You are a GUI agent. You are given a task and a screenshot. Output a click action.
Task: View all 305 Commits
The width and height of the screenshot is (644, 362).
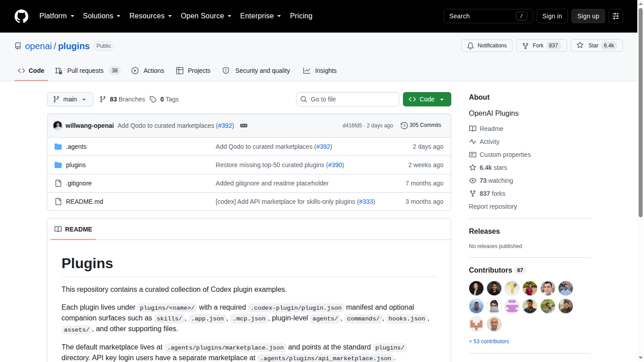[x=421, y=126]
